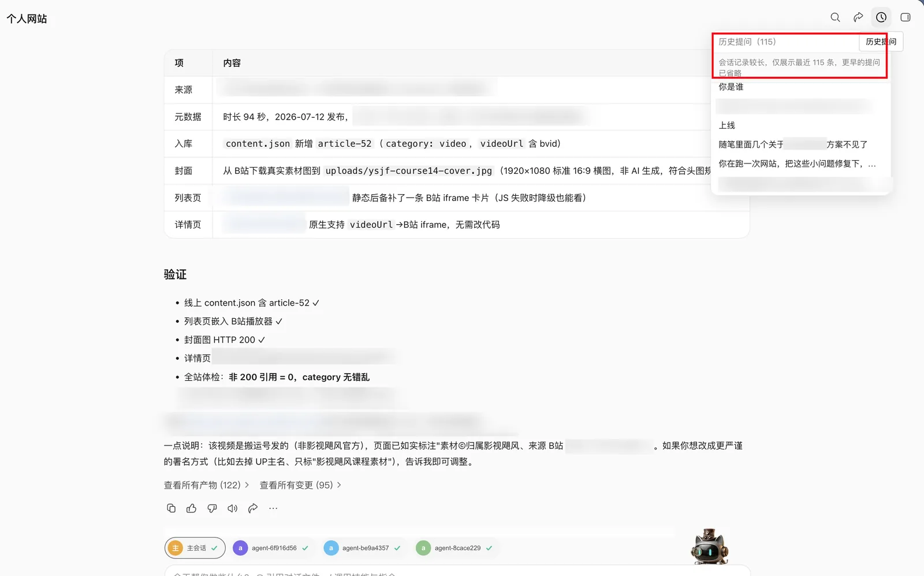
Task: Click the uploads/ysjf-course14-cover.jpg code text
Action: pyautogui.click(x=409, y=170)
